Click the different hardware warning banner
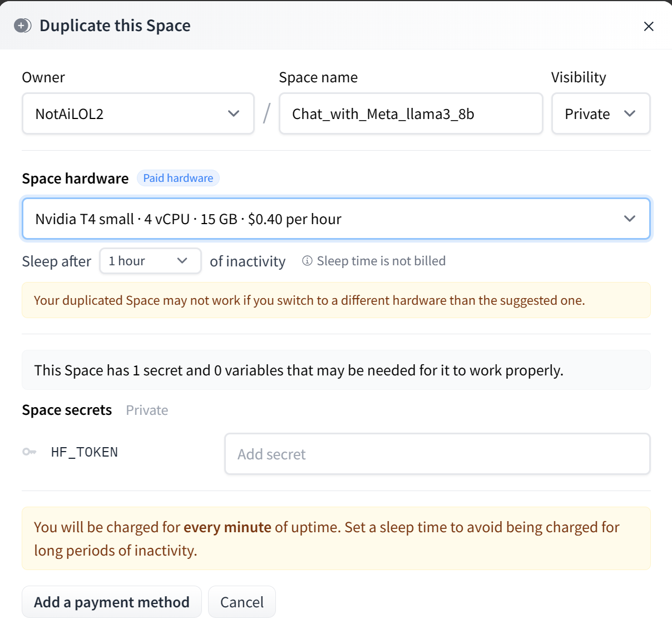The width and height of the screenshot is (672, 634). 336,300
